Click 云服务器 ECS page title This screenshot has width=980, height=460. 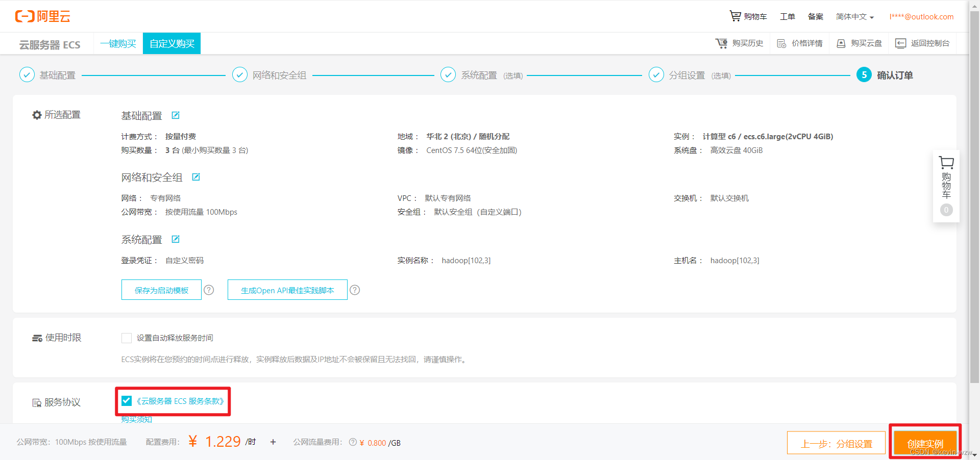[50, 45]
